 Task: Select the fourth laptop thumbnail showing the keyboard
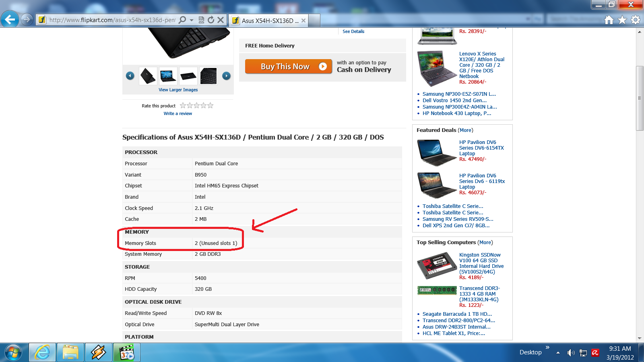point(208,76)
